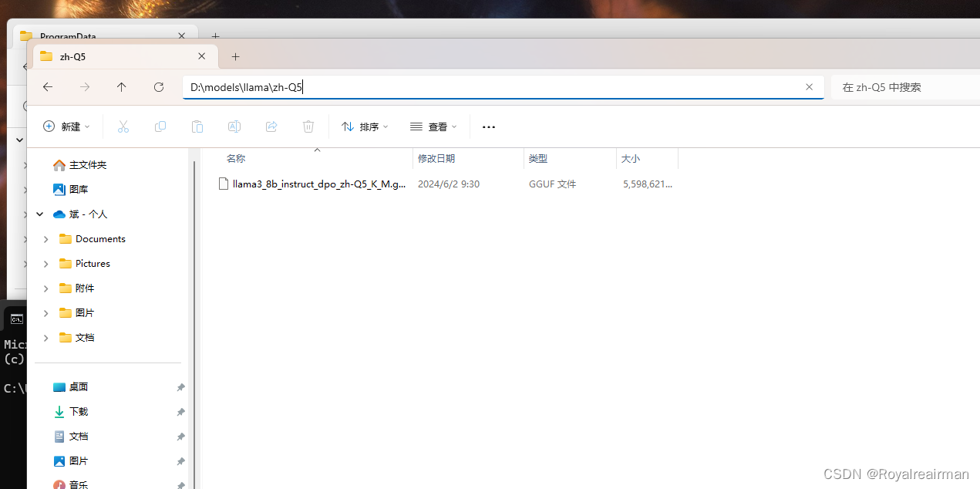
Task: Click the size value 5,598,621
Action: 648,184
